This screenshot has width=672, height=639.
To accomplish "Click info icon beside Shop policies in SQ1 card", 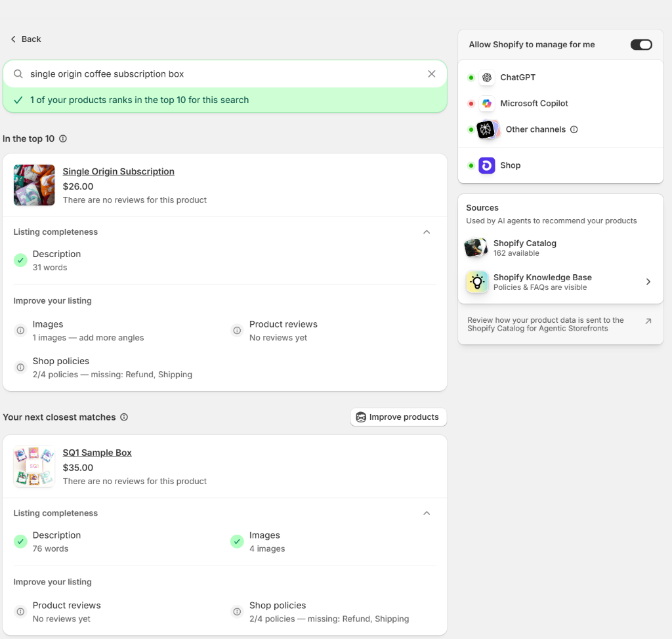I will 237,611.
